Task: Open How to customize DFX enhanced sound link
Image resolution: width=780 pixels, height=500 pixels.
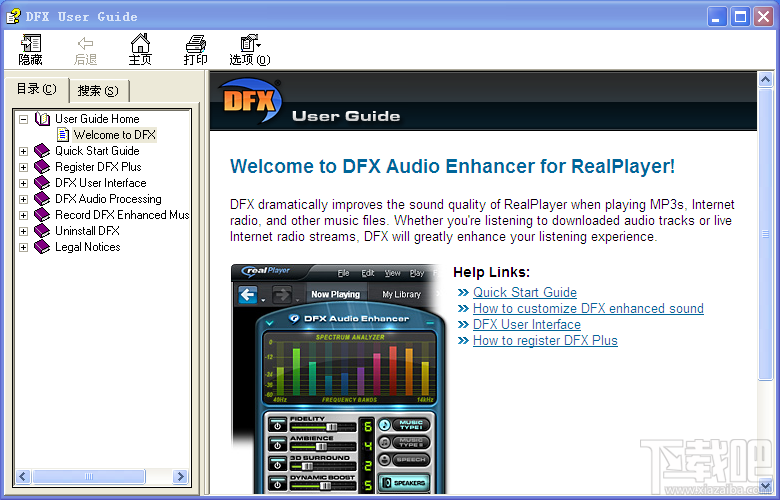Action: pyautogui.click(x=588, y=308)
